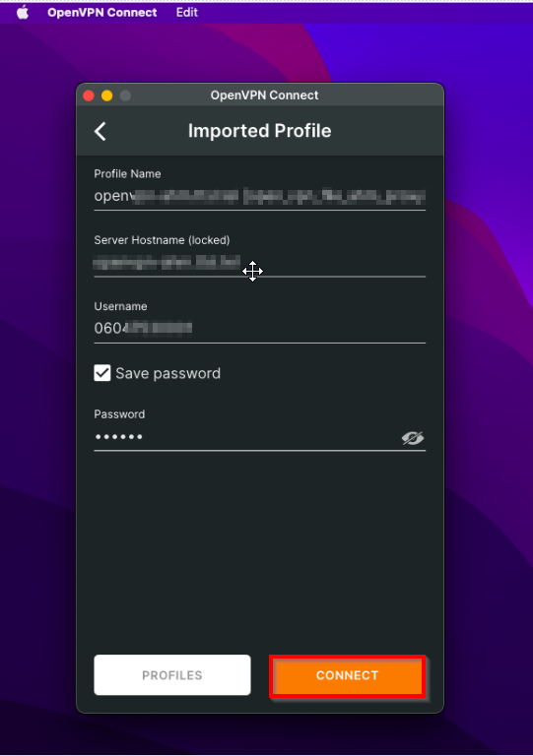Screen dimensions: 533x756
Task: Click the locked Server Hostname field
Action: [x=259, y=263]
